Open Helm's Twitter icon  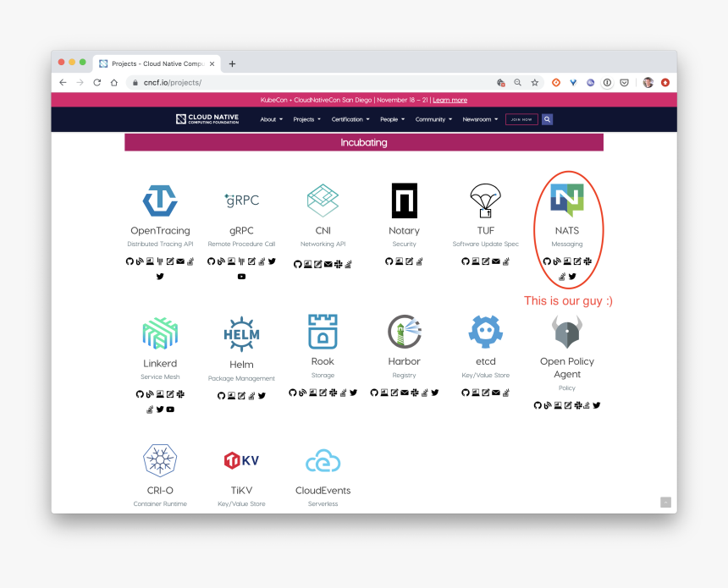[262, 395]
